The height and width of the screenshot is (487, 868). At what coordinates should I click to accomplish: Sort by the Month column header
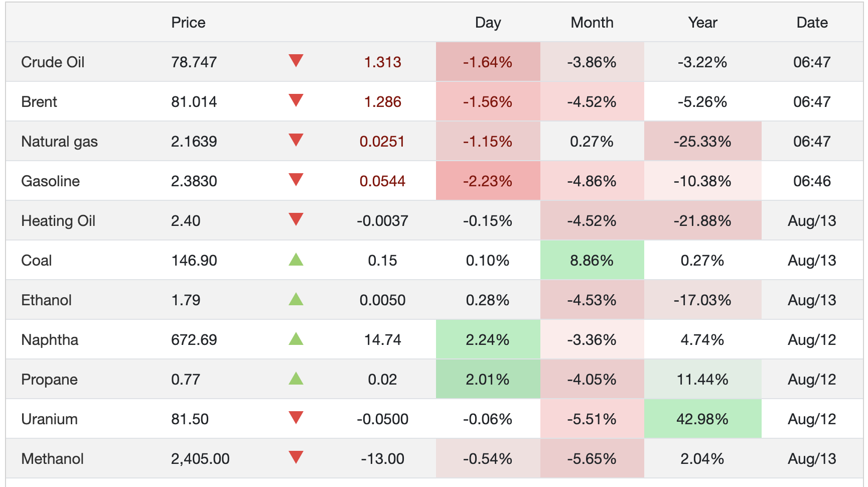(592, 23)
